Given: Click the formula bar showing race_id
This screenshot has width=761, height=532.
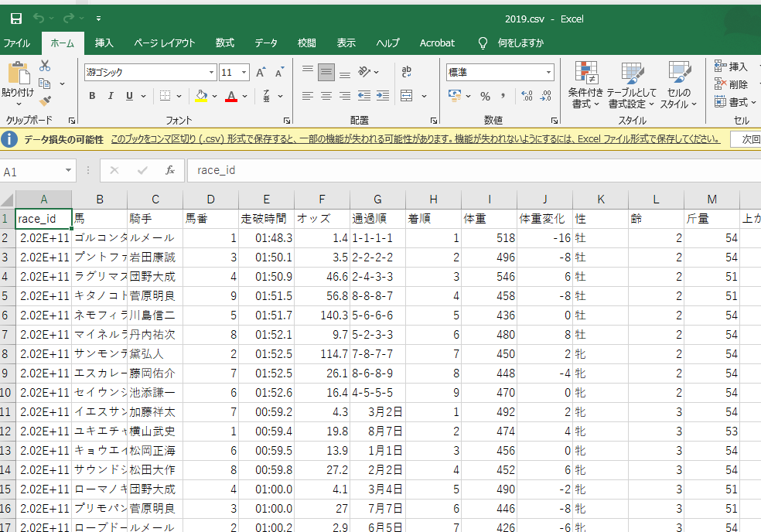Looking at the screenshot, I should [x=473, y=170].
